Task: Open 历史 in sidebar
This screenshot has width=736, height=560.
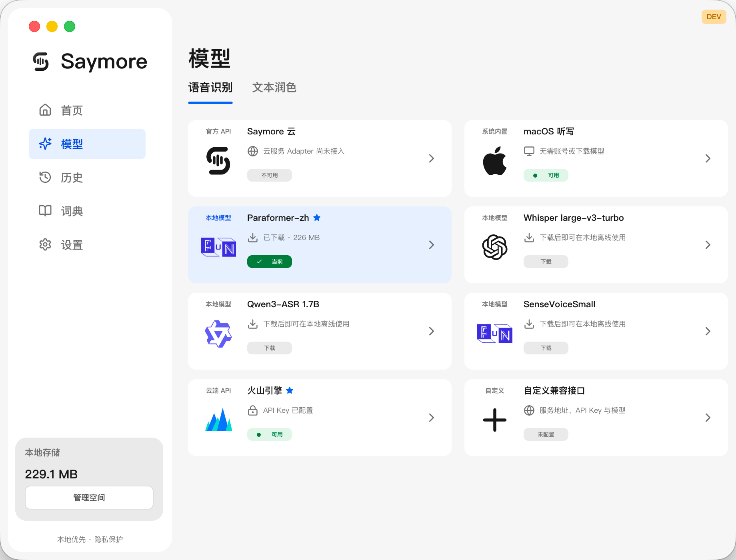Action: pos(87,178)
